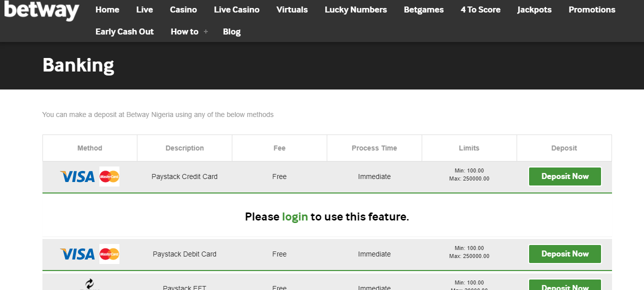Click limits cell of Paystack Debit Card row
Image resolution: width=644 pixels, height=290 pixels.
pyautogui.click(x=469, y=252)
